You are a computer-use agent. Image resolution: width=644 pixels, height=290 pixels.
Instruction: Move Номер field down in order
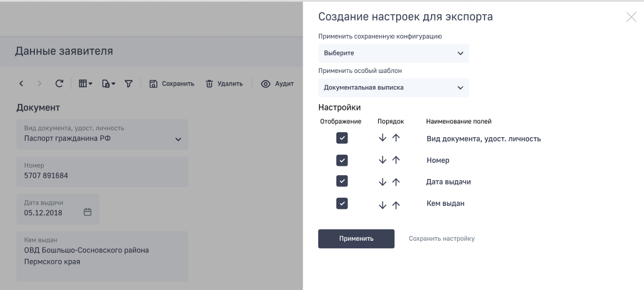pos(382,160)
